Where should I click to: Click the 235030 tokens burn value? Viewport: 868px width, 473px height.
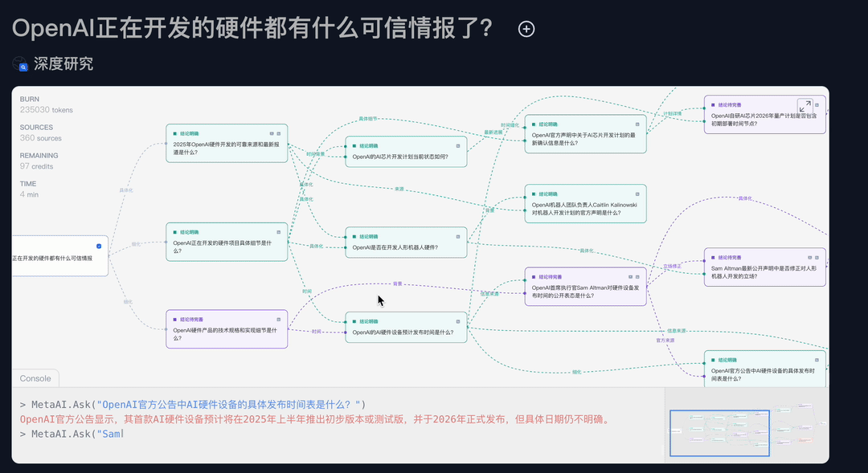[46, 109]
